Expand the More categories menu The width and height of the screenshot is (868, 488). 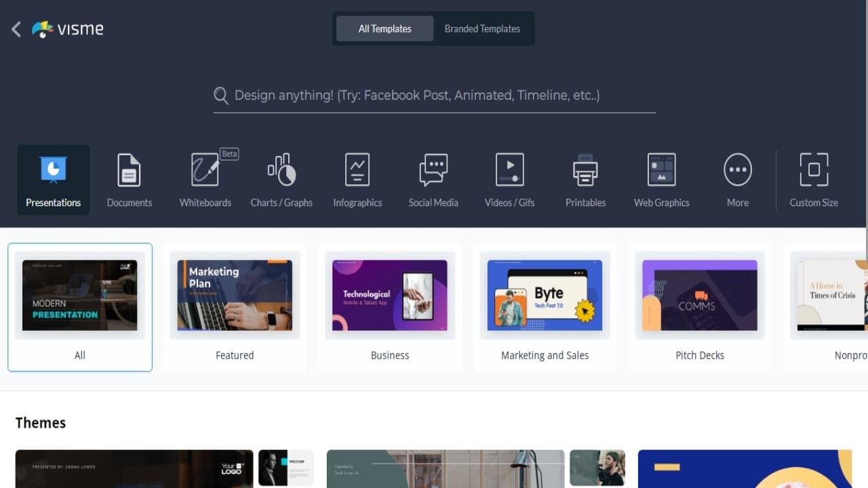pos(738,169)
